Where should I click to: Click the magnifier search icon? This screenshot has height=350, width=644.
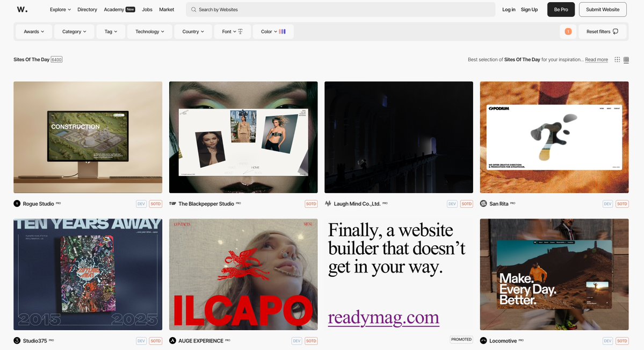coord(193,10)
